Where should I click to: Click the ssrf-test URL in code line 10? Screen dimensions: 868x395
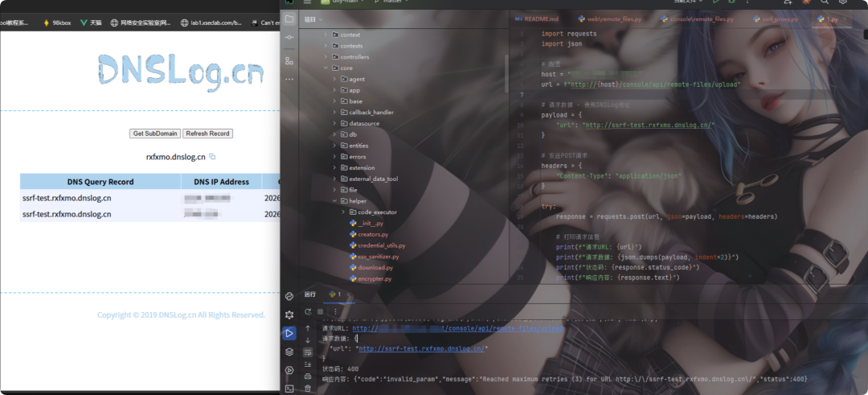point(649,125)
